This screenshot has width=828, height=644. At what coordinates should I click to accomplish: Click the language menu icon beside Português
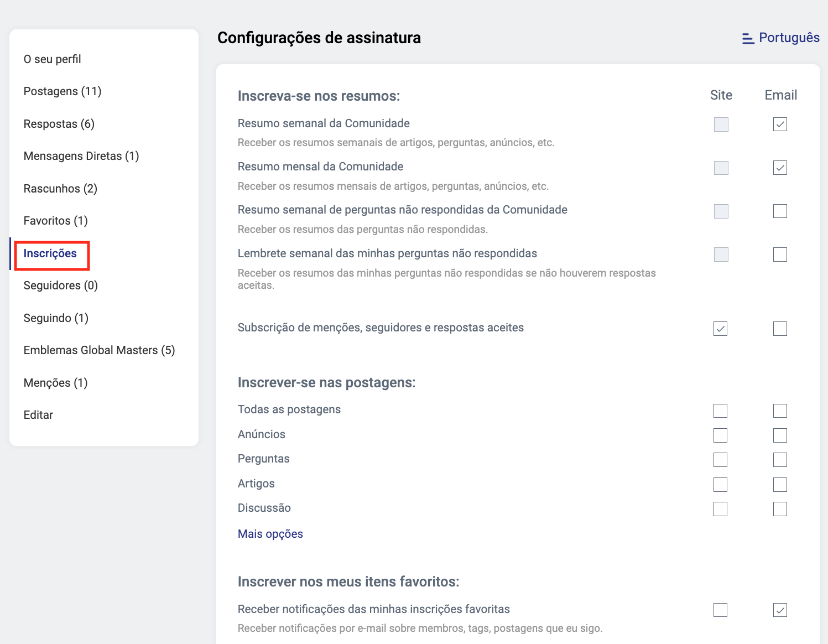pos(748,38)
